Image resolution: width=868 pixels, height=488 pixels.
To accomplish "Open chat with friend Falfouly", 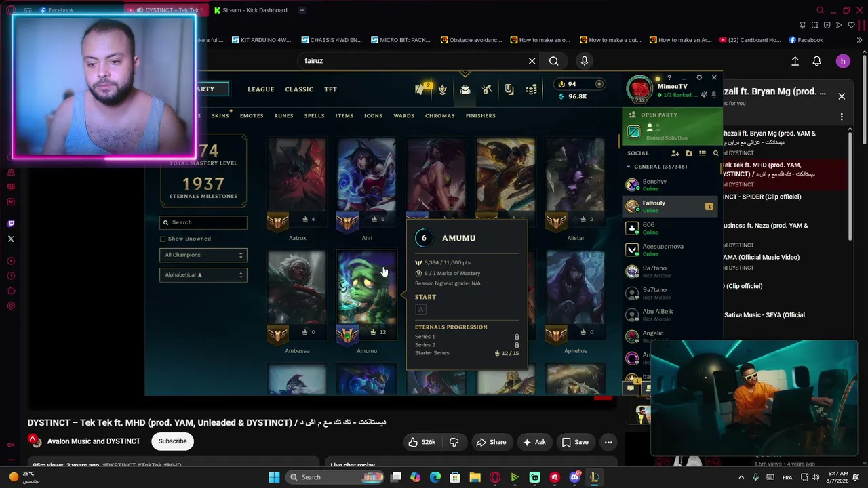I will coord(670,206).
